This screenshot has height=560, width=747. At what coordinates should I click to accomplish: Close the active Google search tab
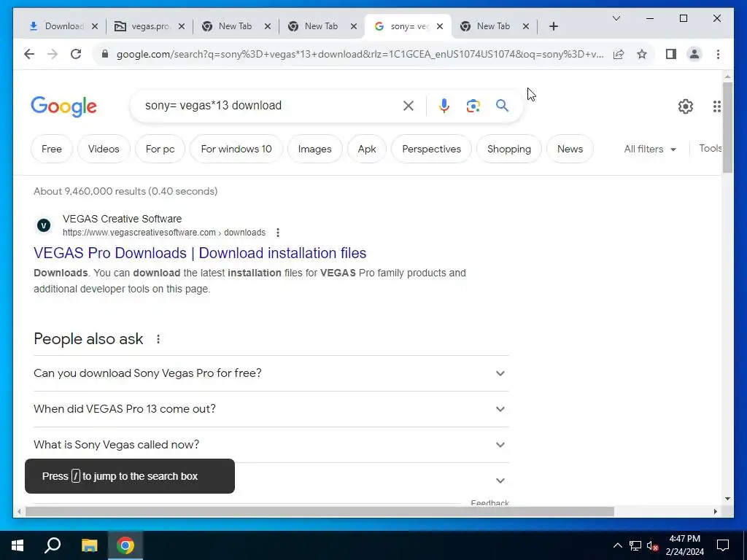click(x=440, y=26)
